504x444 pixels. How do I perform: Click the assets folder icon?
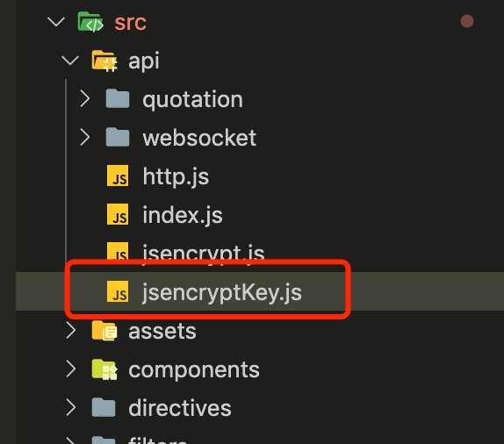tap(104, 331)
